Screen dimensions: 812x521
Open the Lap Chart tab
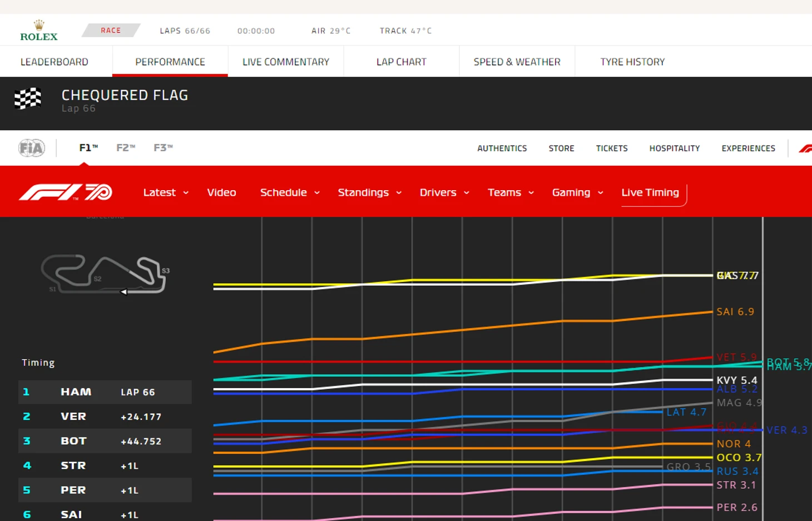coord(402,62)
